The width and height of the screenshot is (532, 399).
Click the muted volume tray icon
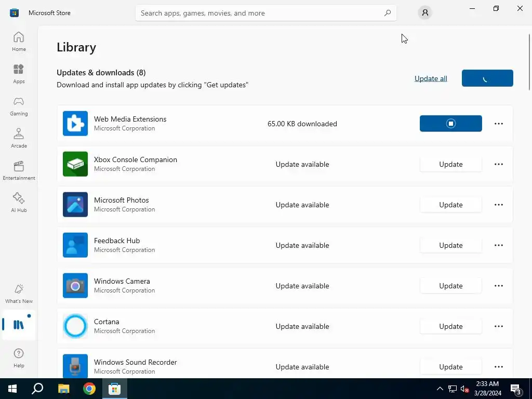[465, 389]
